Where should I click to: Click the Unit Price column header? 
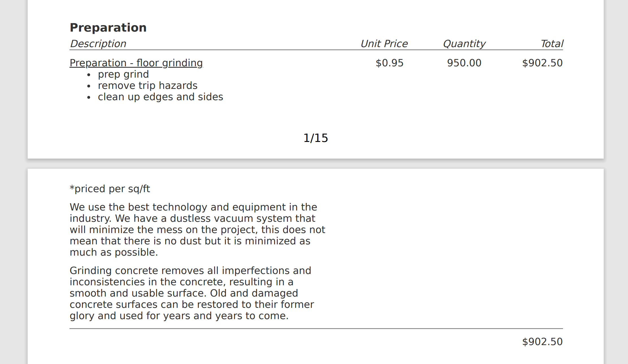(x=384, y=44)
